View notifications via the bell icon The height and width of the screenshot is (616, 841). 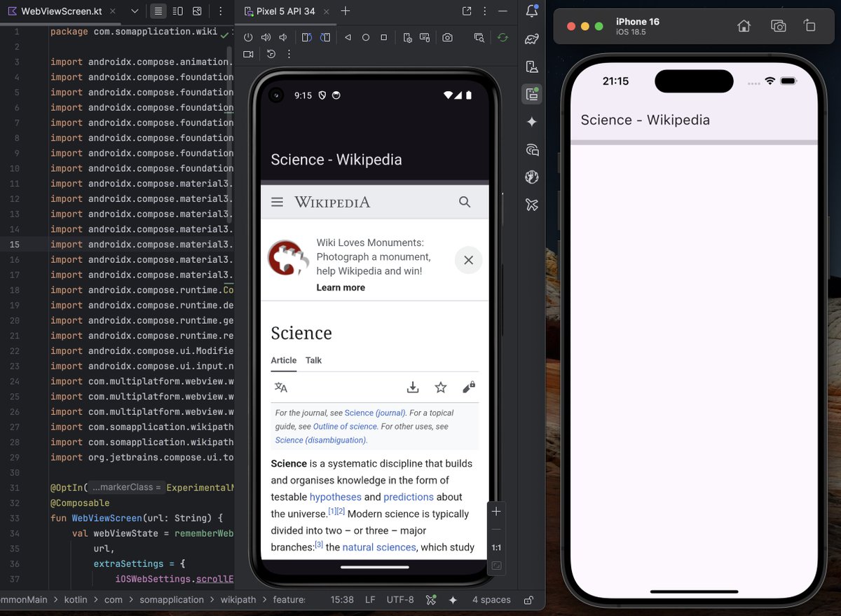tap(531, 11)
